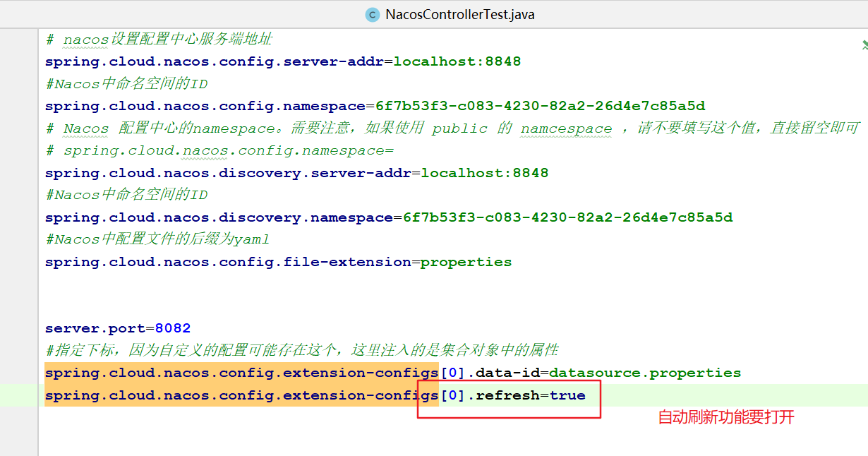Click the commented-out '# spring.cloud.nacos.config.namespace=' line
Image resolution: width=868 pixels, height=456 pixels.
(219, 150)
